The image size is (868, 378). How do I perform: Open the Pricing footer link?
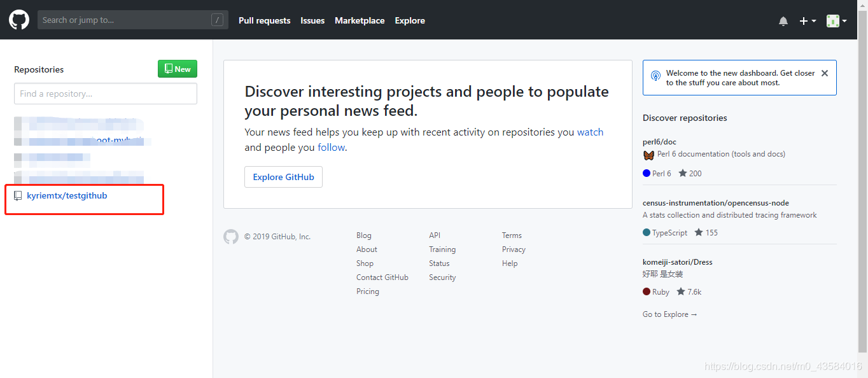coord(368,291)
